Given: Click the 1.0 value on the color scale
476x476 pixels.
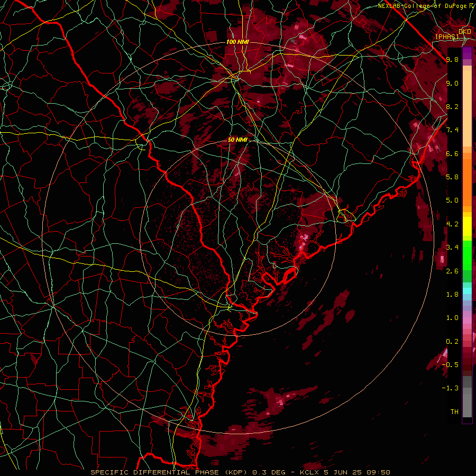Looking at the screenshot, I should [452, 318].
